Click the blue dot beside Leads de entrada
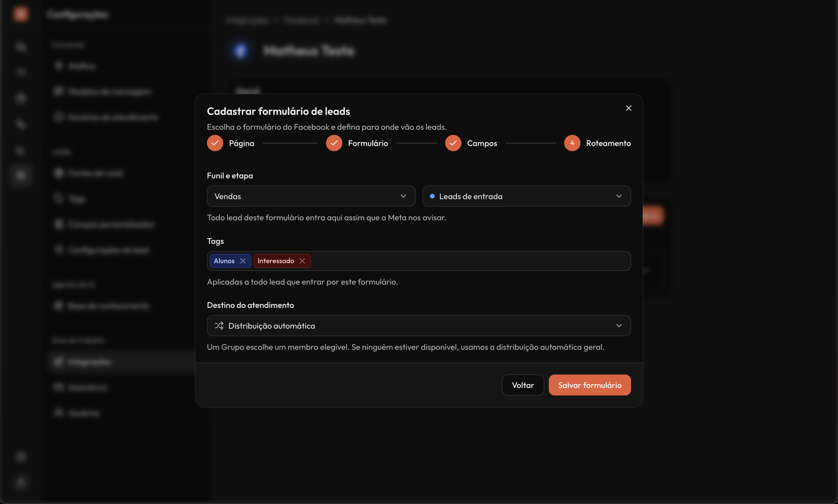The width and height of the screenshot is (838, 504). (x=432, y=196)
